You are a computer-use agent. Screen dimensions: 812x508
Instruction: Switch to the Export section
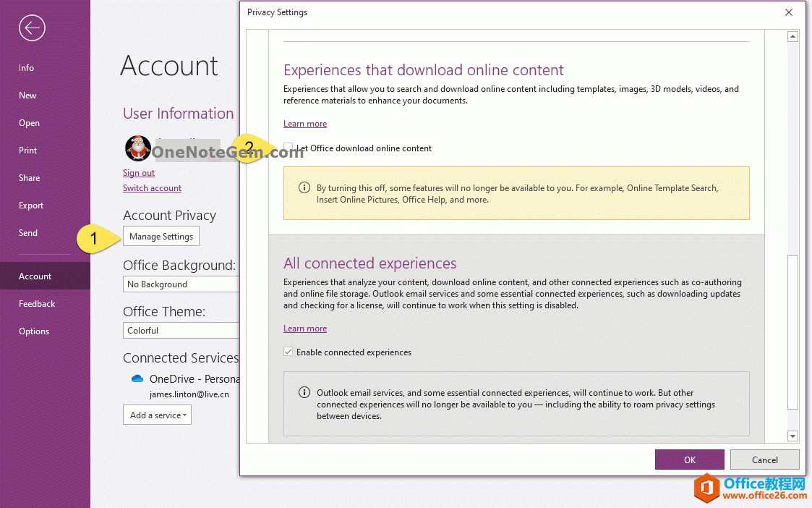(x=31, y=205)
